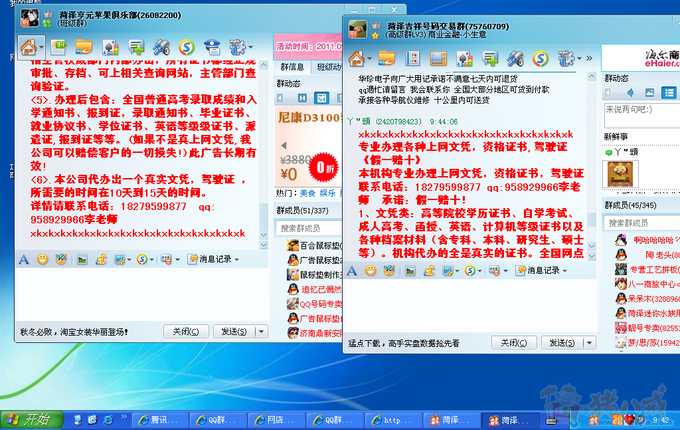This screenshot has height=430, width=680.
Task: Click 猛点下载 高手实盘数据 ad link
Action: [404, 343]
